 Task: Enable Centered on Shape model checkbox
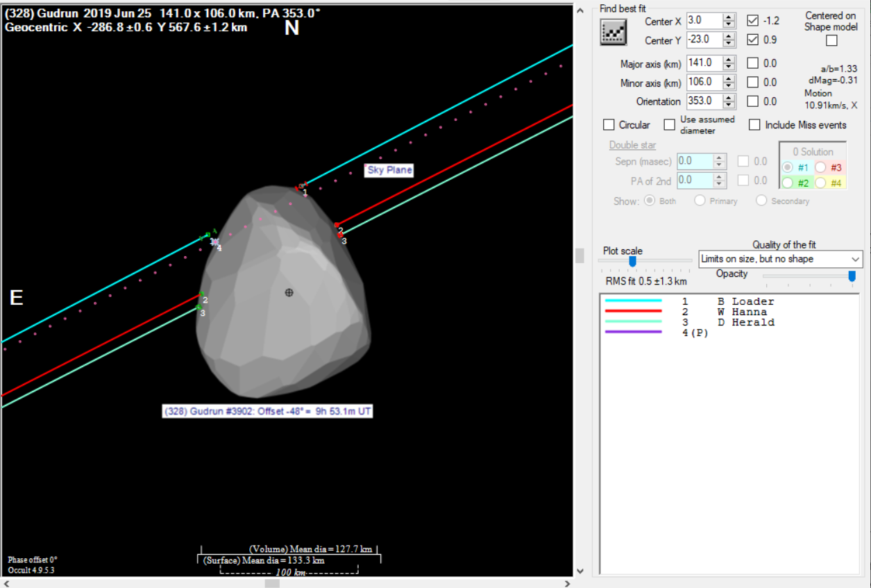[x=831, y=40]
